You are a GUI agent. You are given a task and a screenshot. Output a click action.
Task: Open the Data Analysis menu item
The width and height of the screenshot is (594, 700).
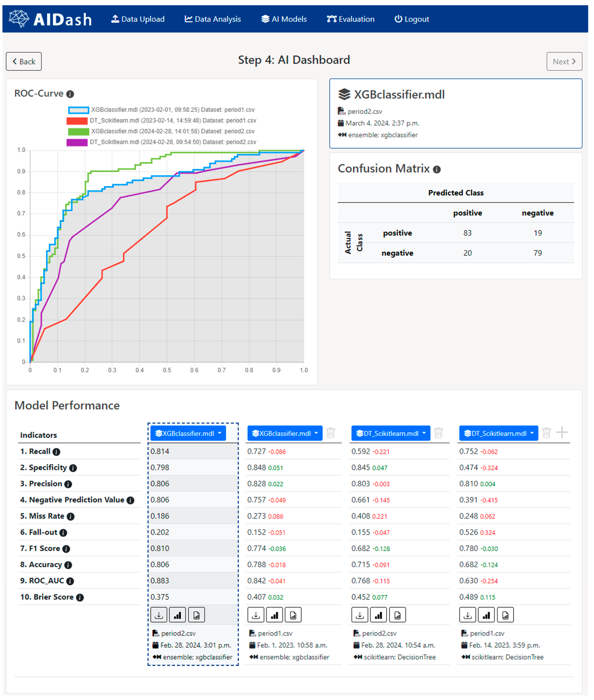pos(213,19)
